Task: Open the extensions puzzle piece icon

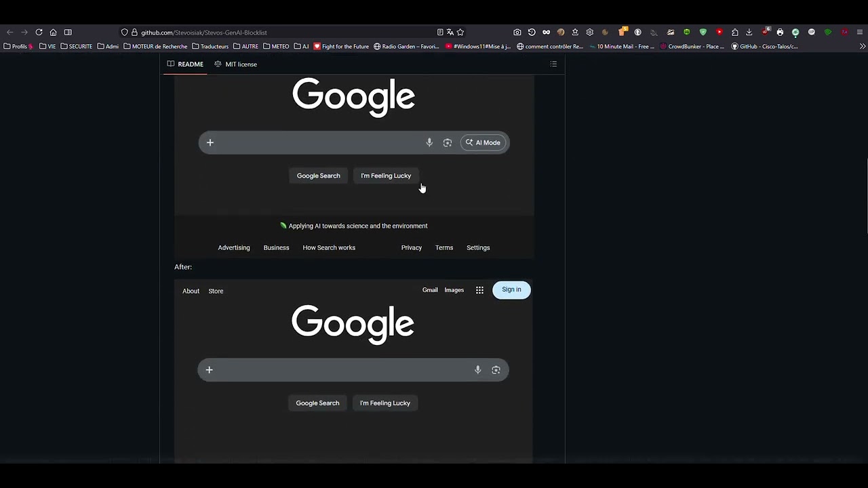Action: (734, 32)
